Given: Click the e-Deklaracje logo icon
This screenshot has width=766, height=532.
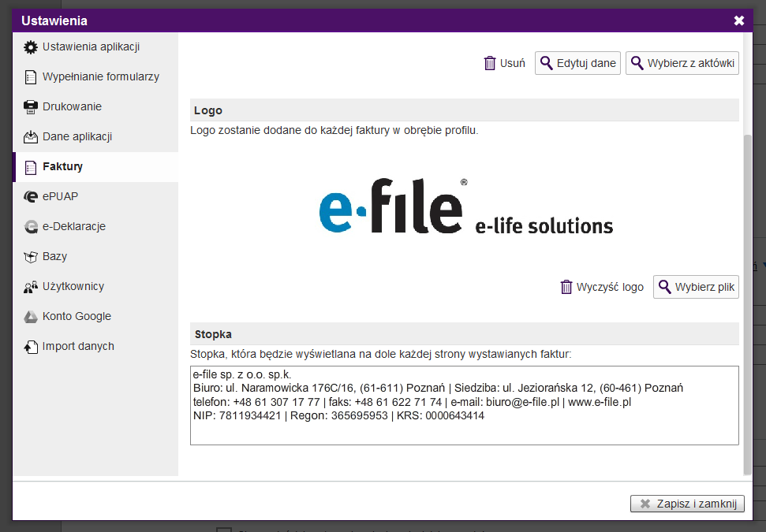Looking at the screenshot, I should point(30,227).
